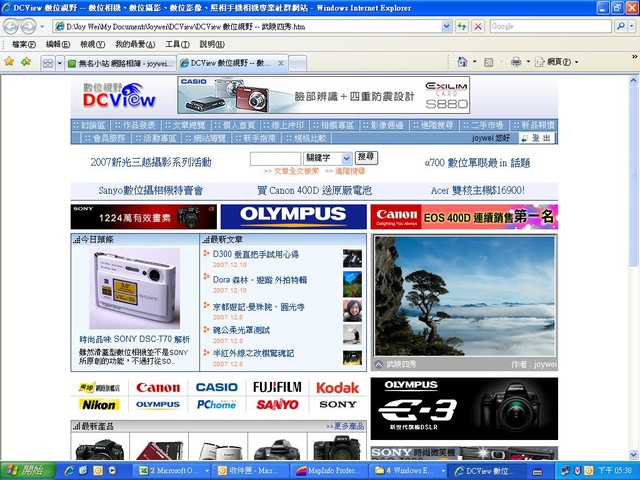This screenshot has height=480, width=640.
Task: Open 時尚品味 SONY DSC-T70 解析 headline
Action: tap(135, 339)
